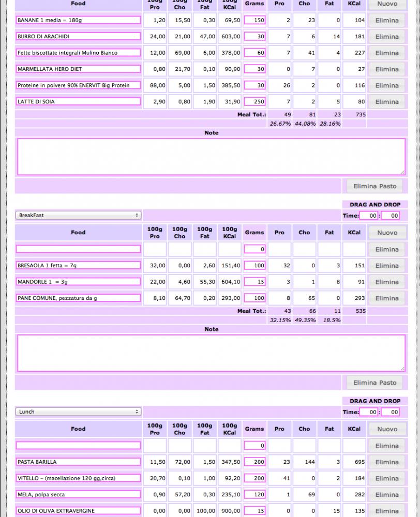Edit grams for VITELLO
This screenshot has height=517, width=420.
click(254, 478)
